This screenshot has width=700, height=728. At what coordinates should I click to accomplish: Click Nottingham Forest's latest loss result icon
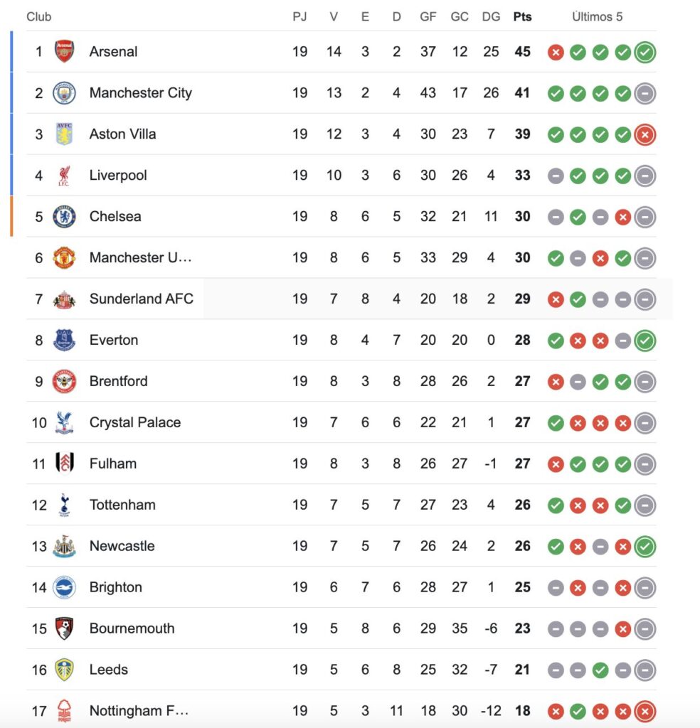(645, 711)
